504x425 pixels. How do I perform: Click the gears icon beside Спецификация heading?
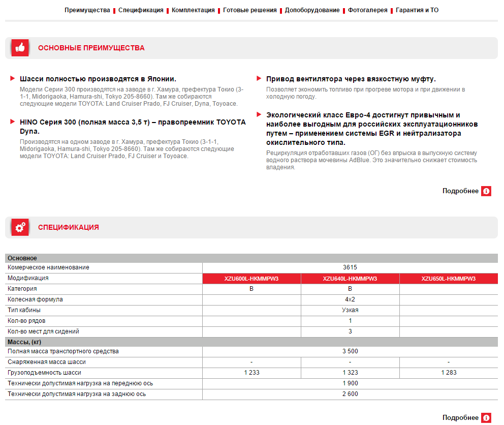point(20,227)
